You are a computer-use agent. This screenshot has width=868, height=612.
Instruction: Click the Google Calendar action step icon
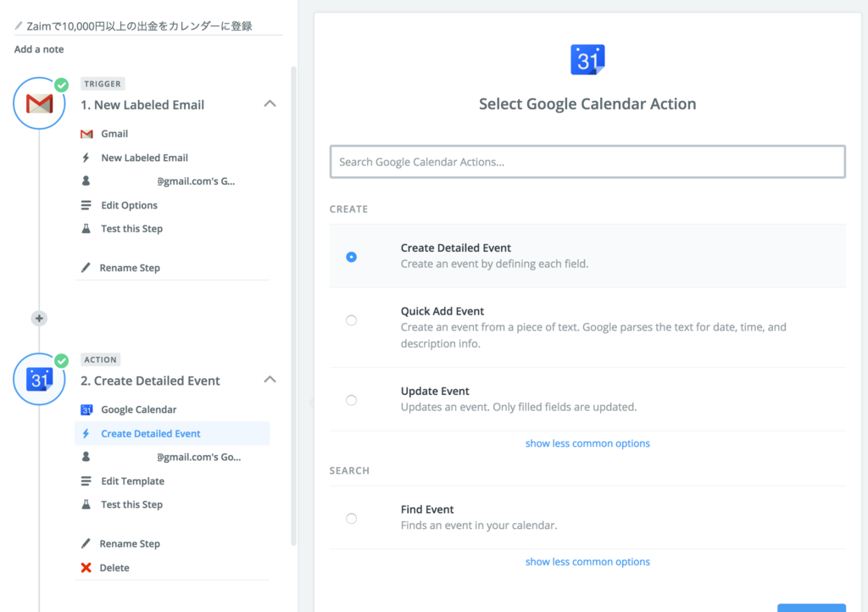pos(39,379)
